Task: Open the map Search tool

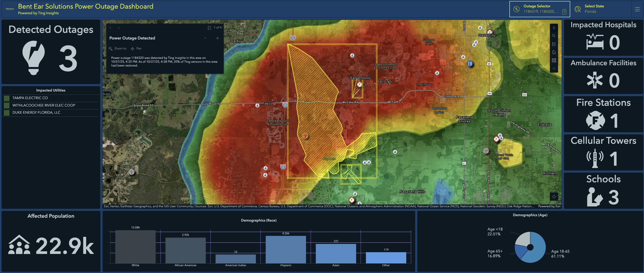Action: (554, 36)
